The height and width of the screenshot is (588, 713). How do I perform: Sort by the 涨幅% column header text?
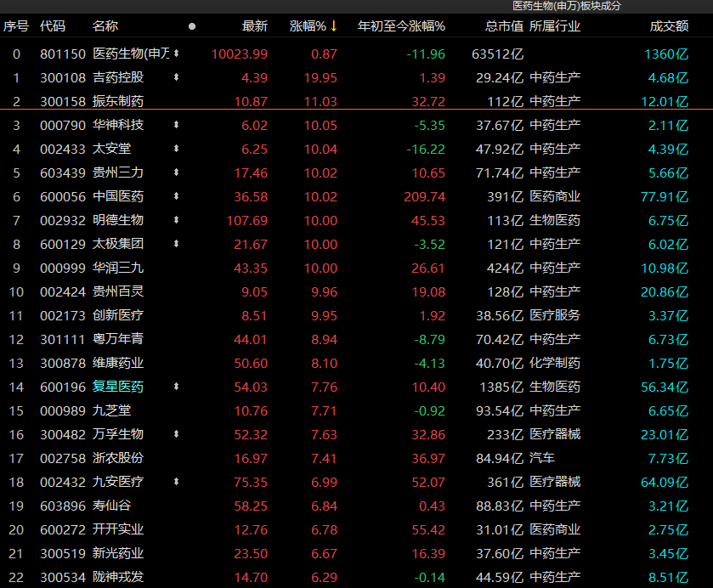click(308, 26)
